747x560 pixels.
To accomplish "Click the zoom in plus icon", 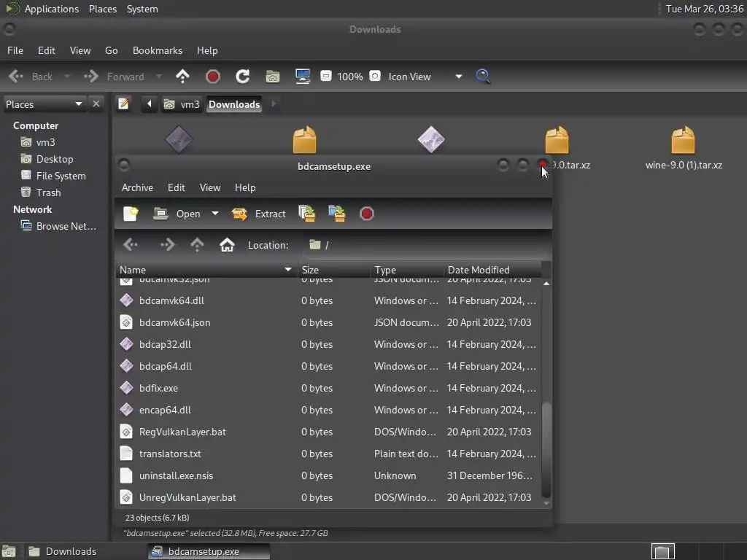I will pos(375,76).
